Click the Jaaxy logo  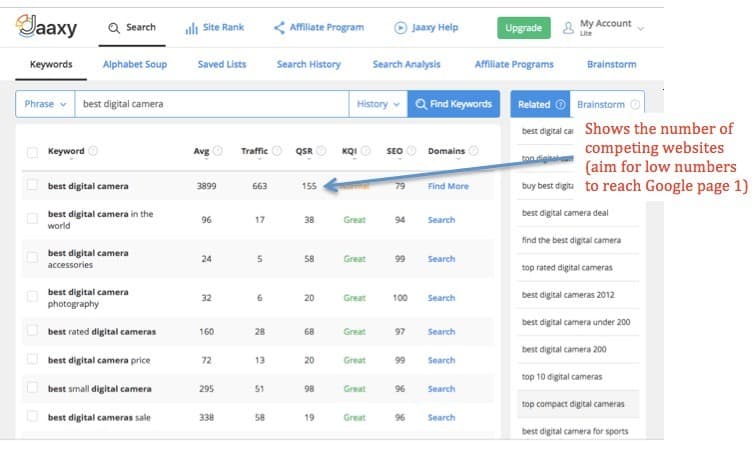click(47, 26)
